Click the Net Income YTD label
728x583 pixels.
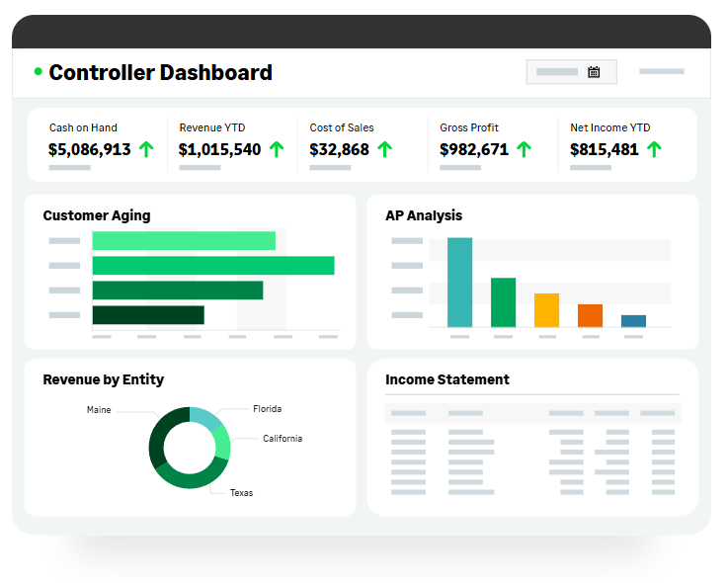610,127
